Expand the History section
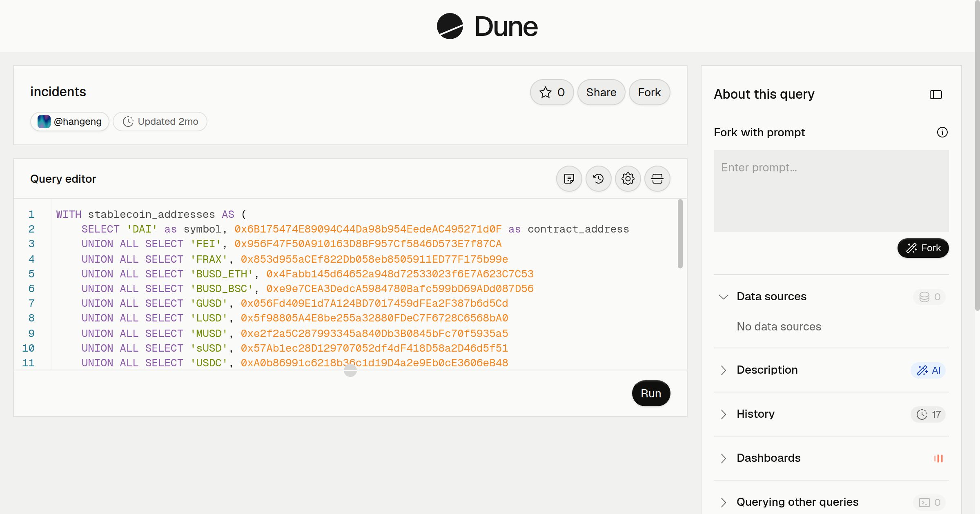 [x=724, y=414]
